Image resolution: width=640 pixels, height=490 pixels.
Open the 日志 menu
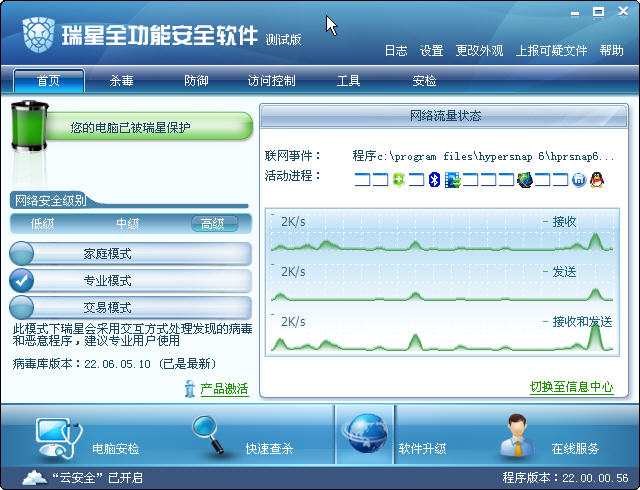click(396, 51)
